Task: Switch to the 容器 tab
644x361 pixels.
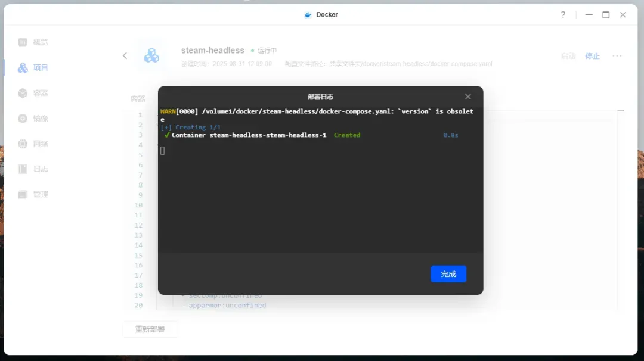Action: 138,98
